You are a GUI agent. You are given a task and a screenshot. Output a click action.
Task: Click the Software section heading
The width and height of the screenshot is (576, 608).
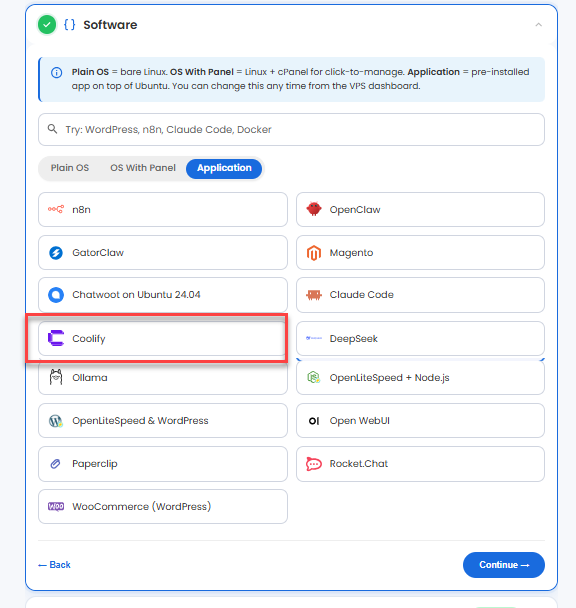(x=110, y=25)
